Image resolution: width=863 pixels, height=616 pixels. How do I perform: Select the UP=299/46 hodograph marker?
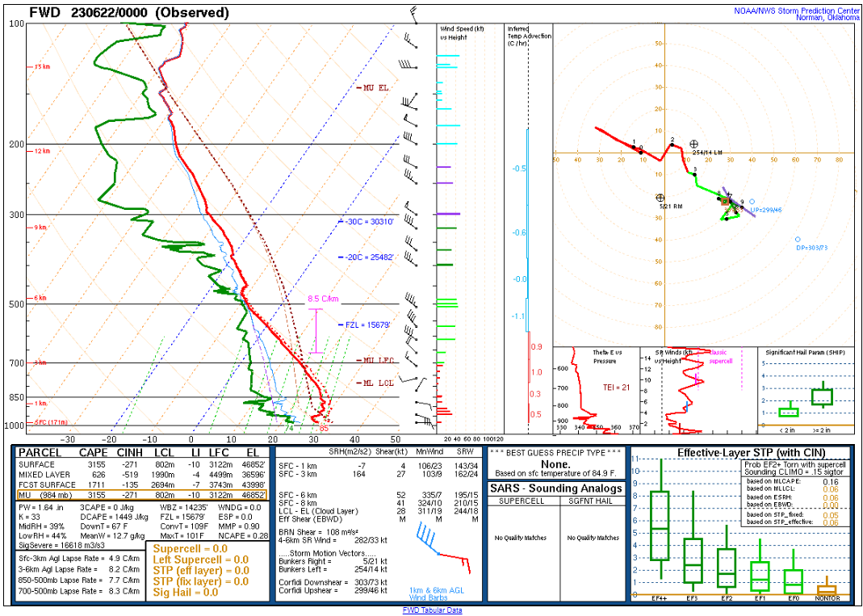tap(752, 202)
